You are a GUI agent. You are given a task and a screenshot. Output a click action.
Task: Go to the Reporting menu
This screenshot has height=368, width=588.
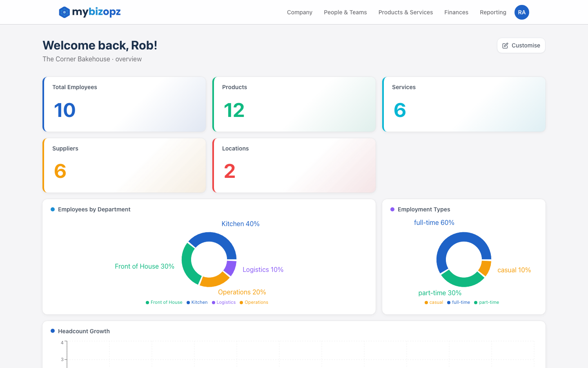click(493, 12)
